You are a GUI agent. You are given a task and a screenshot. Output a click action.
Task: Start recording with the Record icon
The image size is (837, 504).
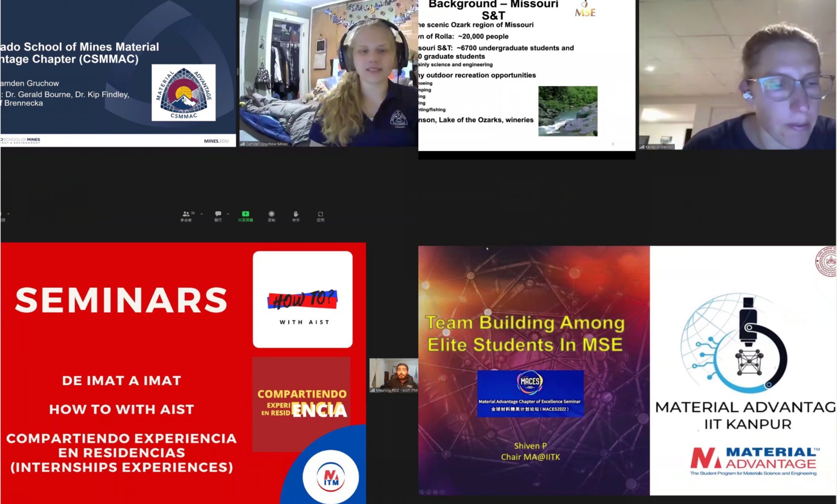(271, 214)
